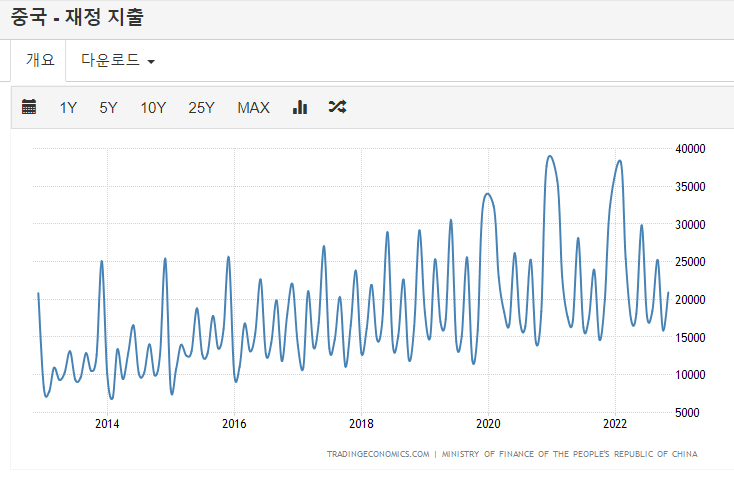Viewport: 734px width, 484px height.
Task: Click the 2020 x-axis label
Action: click(x=488, y=424)
